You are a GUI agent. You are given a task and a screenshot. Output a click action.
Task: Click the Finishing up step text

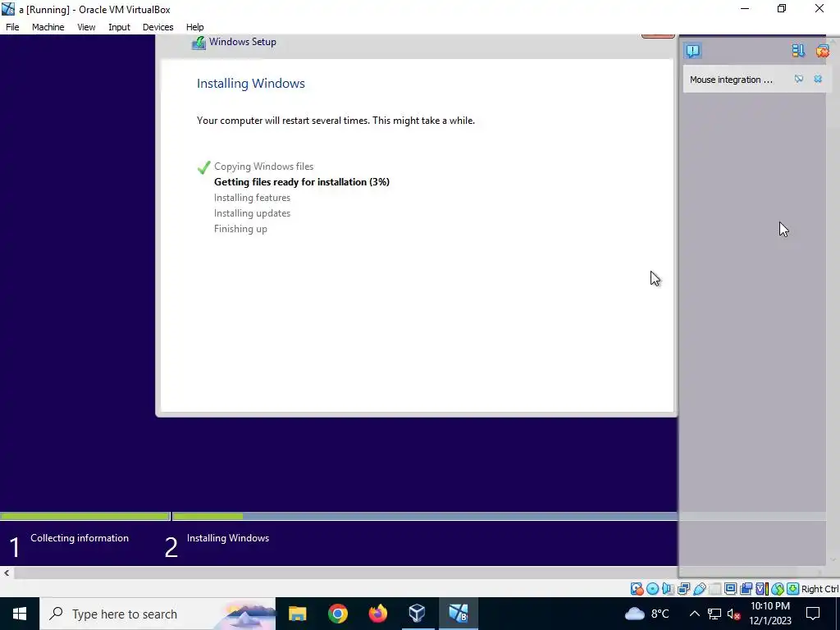[x=240, y=229]
